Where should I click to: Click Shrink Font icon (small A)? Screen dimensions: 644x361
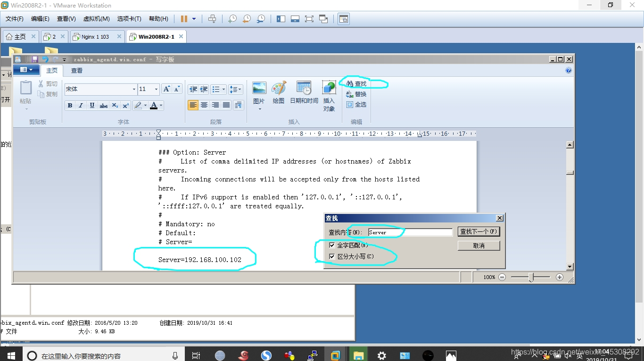tap(177, 89)
